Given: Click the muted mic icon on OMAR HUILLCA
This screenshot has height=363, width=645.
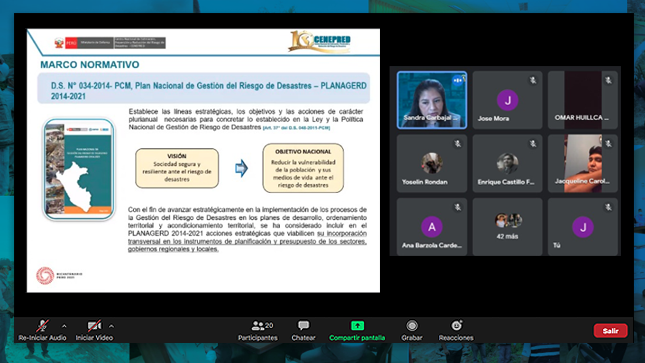Looking at the screenshot, I should (x=608, y=80).
